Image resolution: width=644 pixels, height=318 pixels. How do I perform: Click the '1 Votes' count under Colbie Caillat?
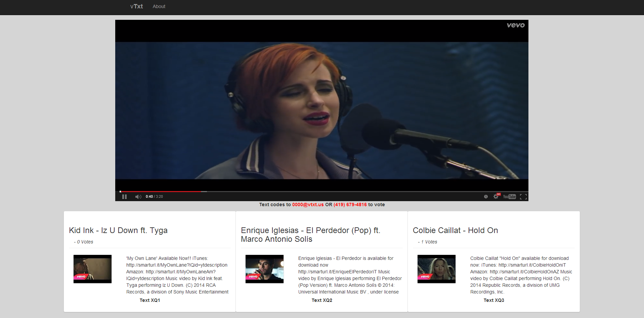click(429, 242)
